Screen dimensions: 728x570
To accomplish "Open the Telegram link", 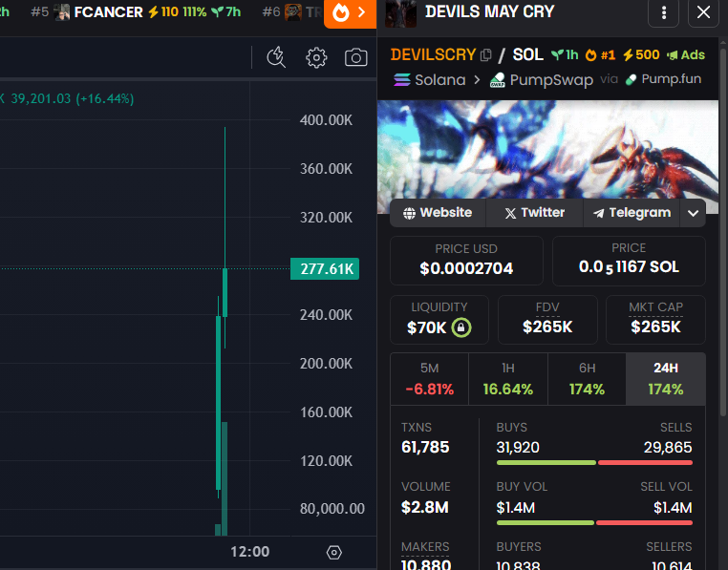I will [632, 213].
